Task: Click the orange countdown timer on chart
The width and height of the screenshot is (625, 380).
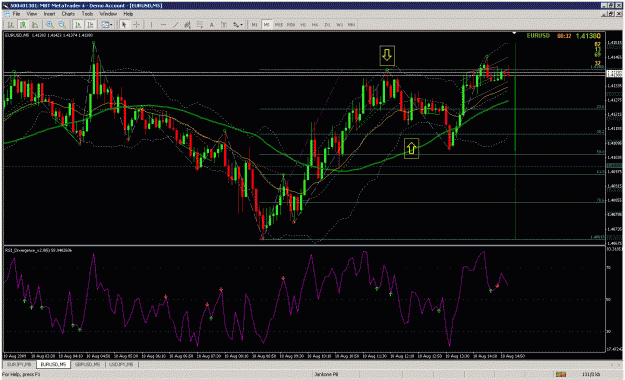Action: tap(564, 36)
